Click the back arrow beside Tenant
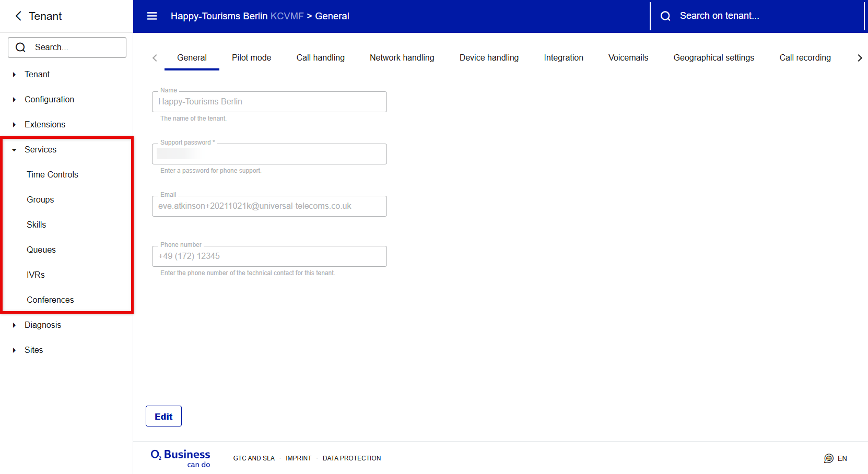Image resolution: width=868 pixels, height=474 pixels. pos(18,16)
